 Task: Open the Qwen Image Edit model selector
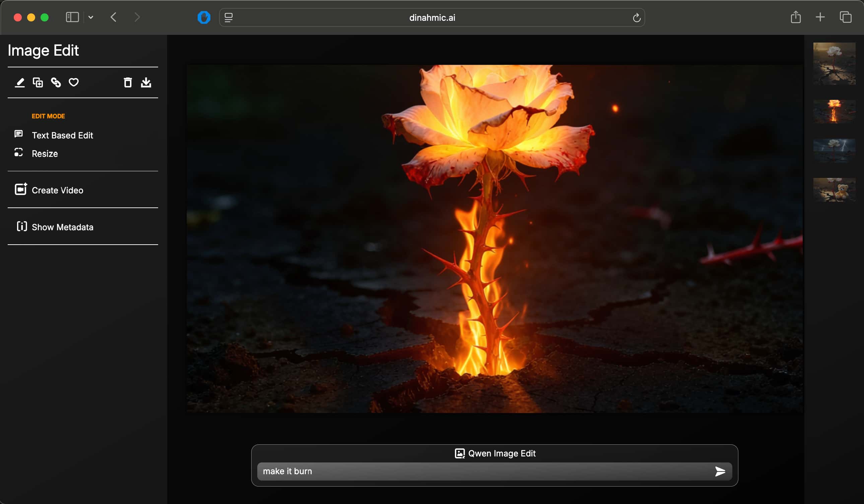click(x=495, y=453)
